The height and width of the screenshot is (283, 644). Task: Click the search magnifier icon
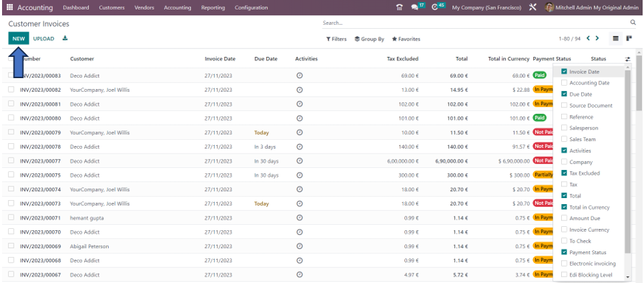point(632,23)
